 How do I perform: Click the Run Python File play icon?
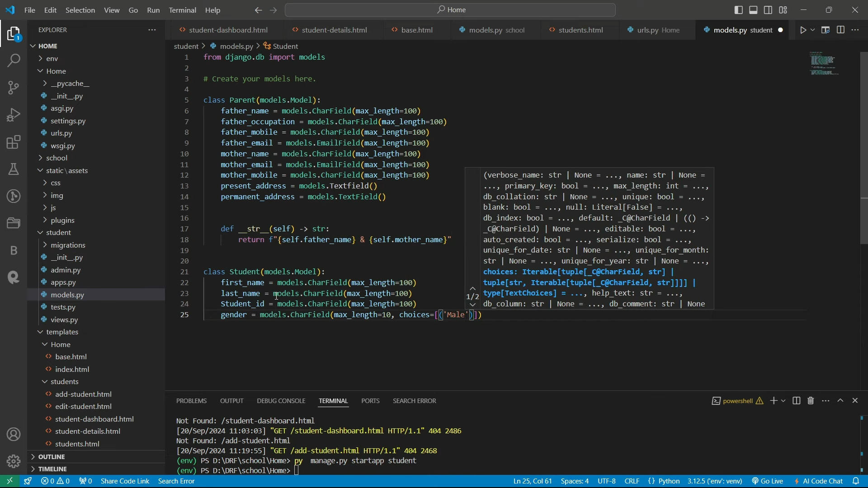(x=803, y=30)
